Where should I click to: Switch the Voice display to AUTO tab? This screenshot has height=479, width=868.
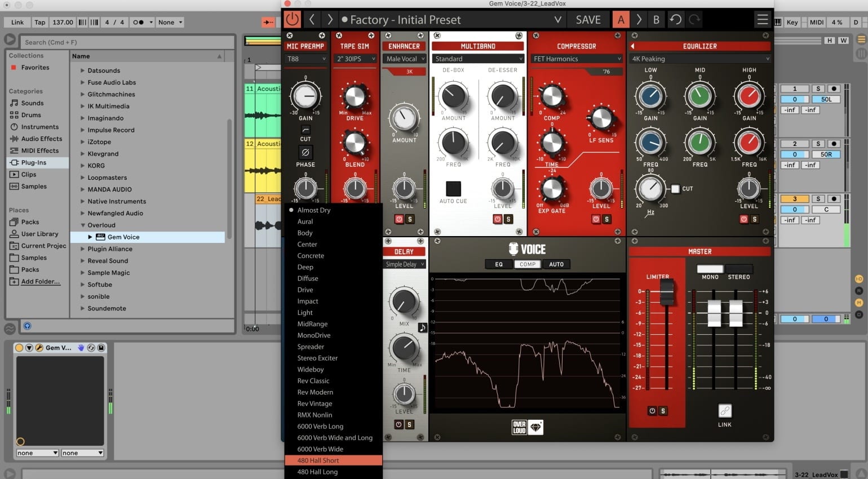[556, 264]
